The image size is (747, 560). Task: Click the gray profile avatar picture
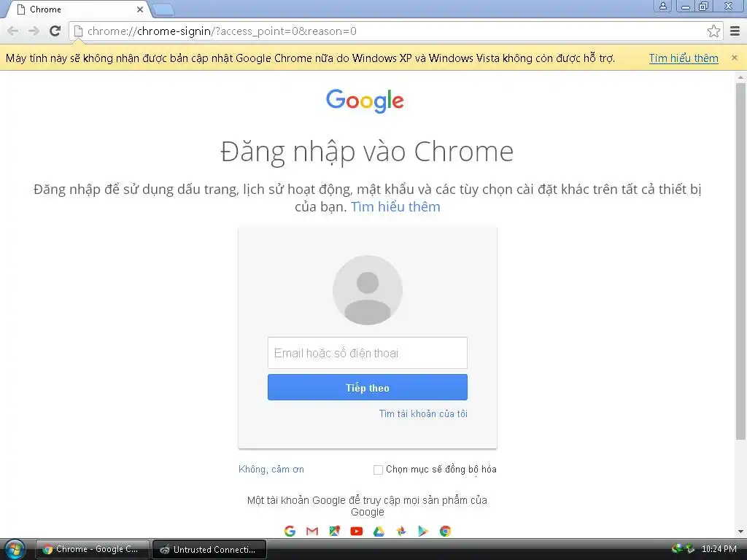pos(368,290)
